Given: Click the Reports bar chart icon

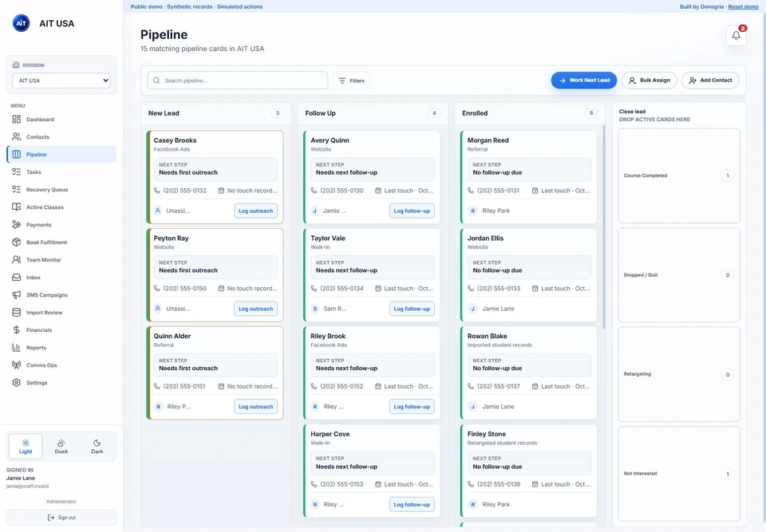Looking at the screenshot, I should (17, 348).
